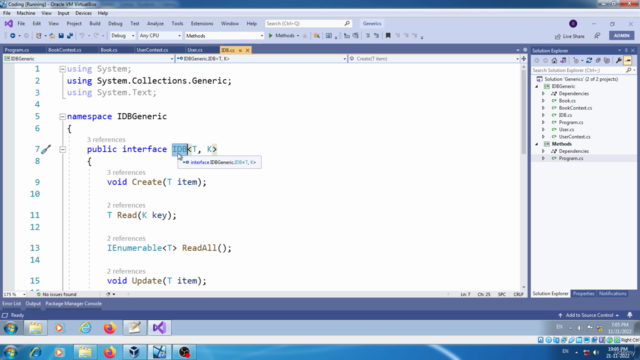Open VirtualBox Devices menu

(83, 13)
